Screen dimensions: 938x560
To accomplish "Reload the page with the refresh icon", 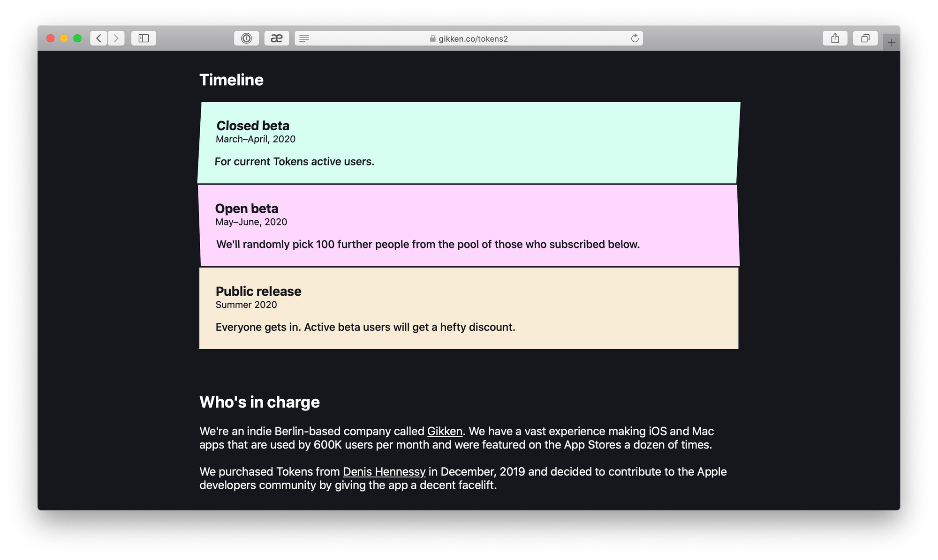I will tap(635, 38).
